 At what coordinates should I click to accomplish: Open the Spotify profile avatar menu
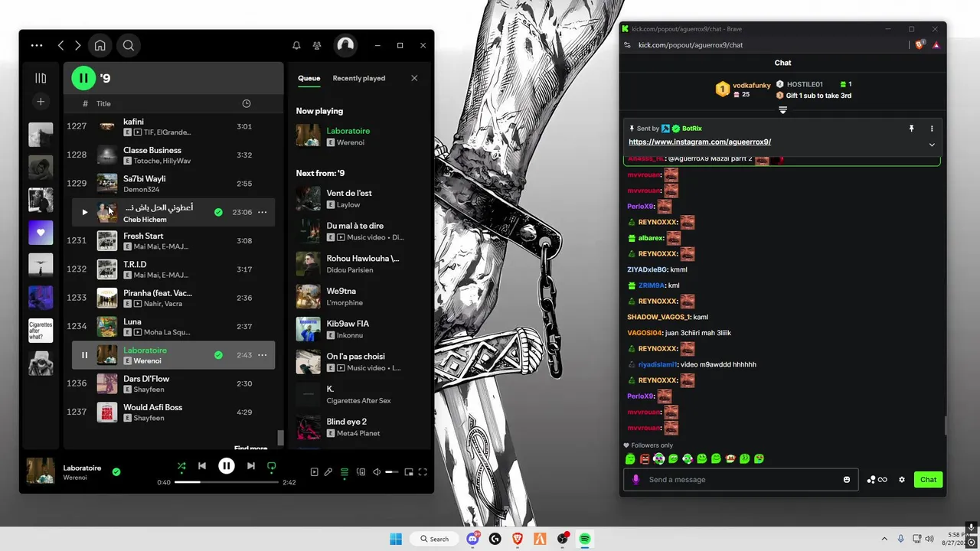[x=345, y=45]
